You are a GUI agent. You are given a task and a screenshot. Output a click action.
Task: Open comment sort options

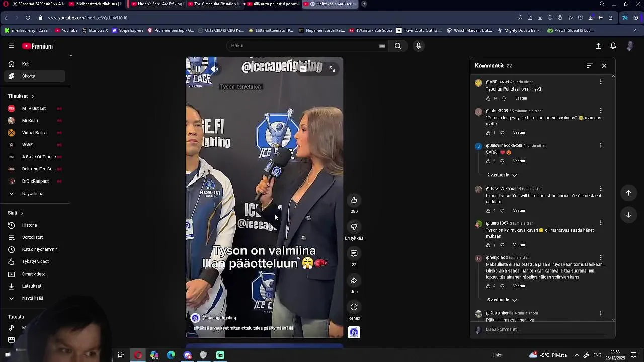coord(589,66)
